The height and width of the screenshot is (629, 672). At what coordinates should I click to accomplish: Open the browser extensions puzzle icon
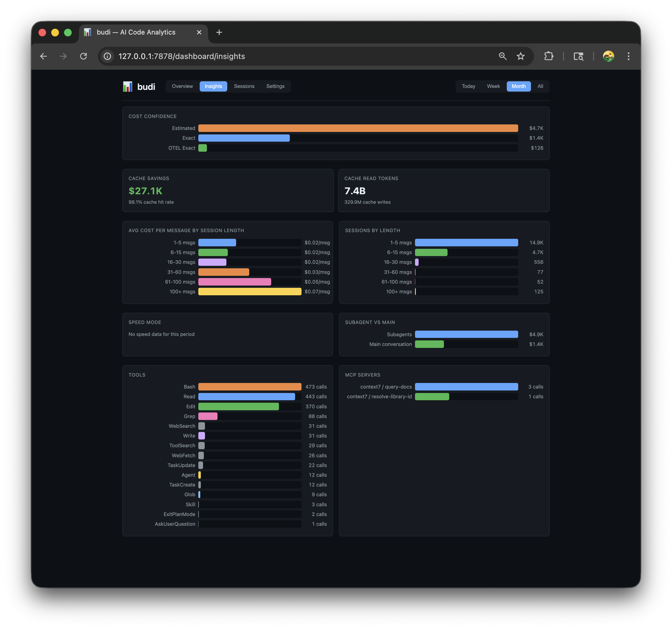click(x=549, y=56)
